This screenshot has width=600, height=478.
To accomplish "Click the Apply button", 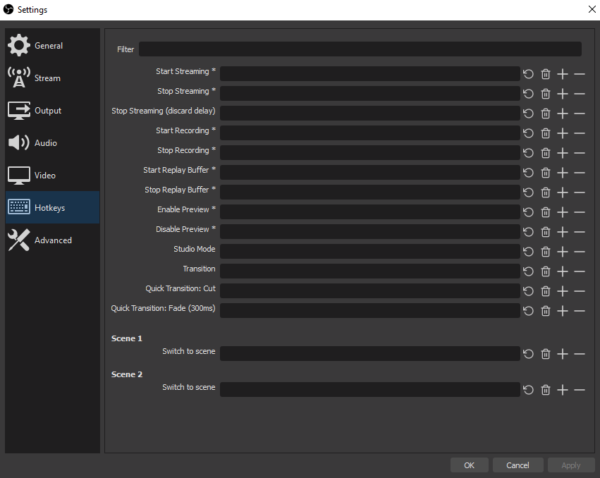I will 571,465.
